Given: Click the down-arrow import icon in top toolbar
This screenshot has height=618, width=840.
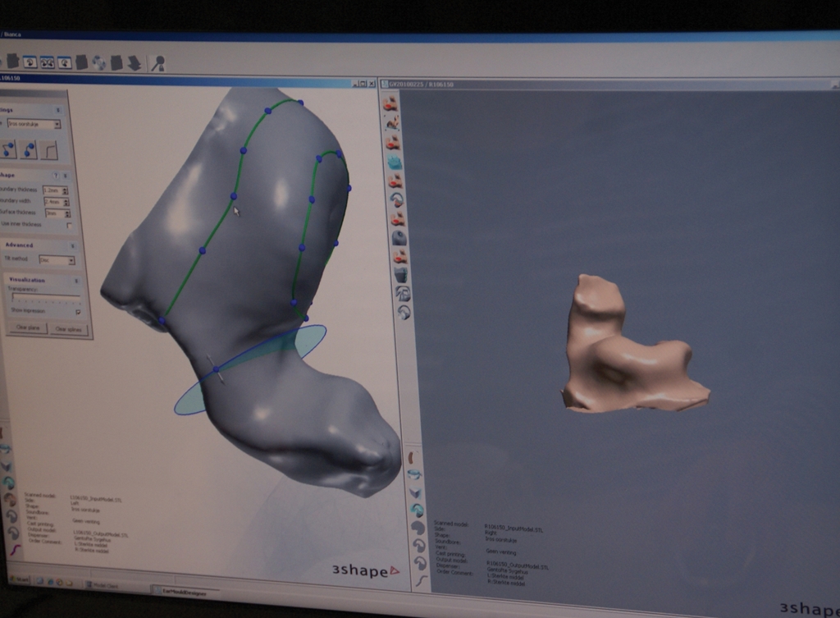Looking at the screenshot, I should [x=135, y=62].
